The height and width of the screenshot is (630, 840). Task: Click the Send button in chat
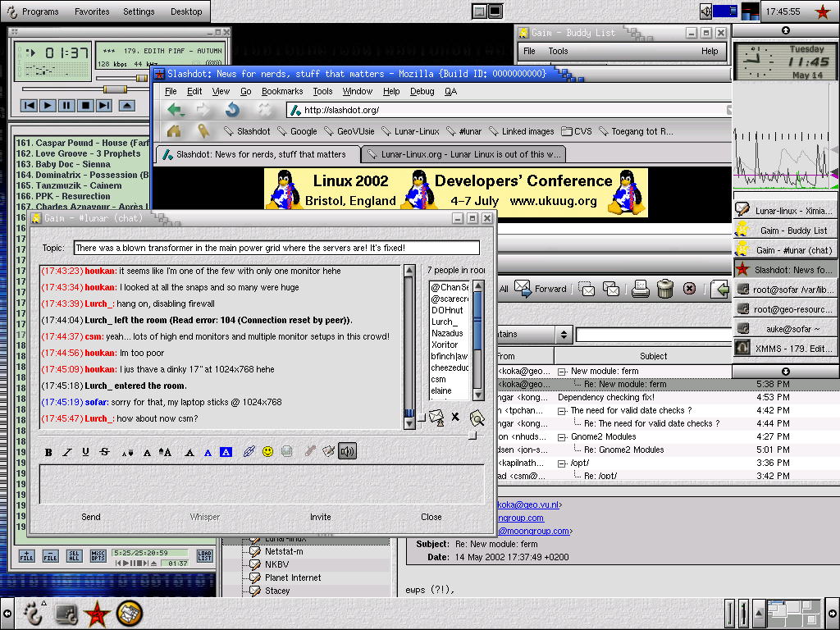[91, 517]
